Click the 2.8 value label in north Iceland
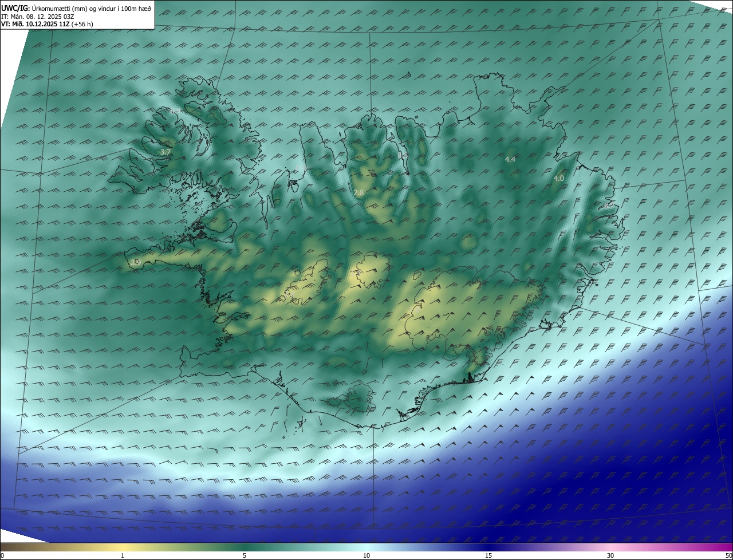733x560 pixels. point(358,193)
